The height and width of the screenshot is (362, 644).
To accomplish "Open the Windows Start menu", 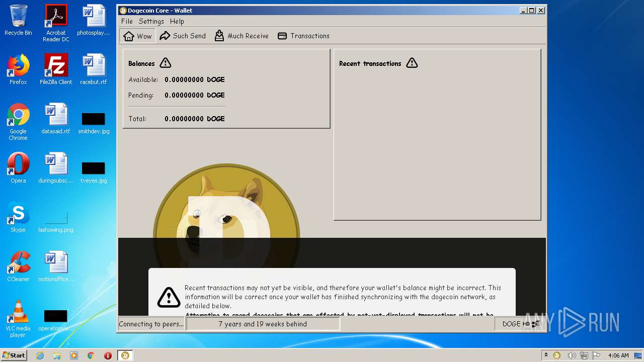I will click(x=14, y=355).
